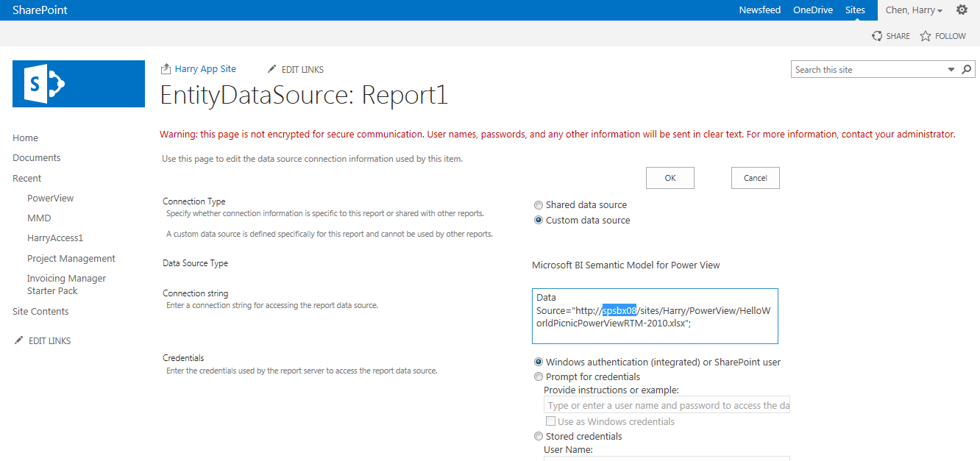
Task: Open the Newsfeed menu item
Action: point(759,10)
